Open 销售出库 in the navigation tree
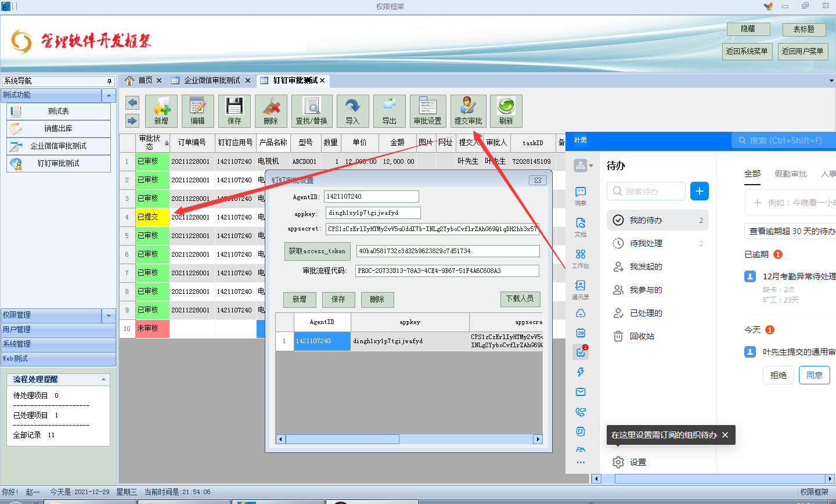 (x=58, y=128)
